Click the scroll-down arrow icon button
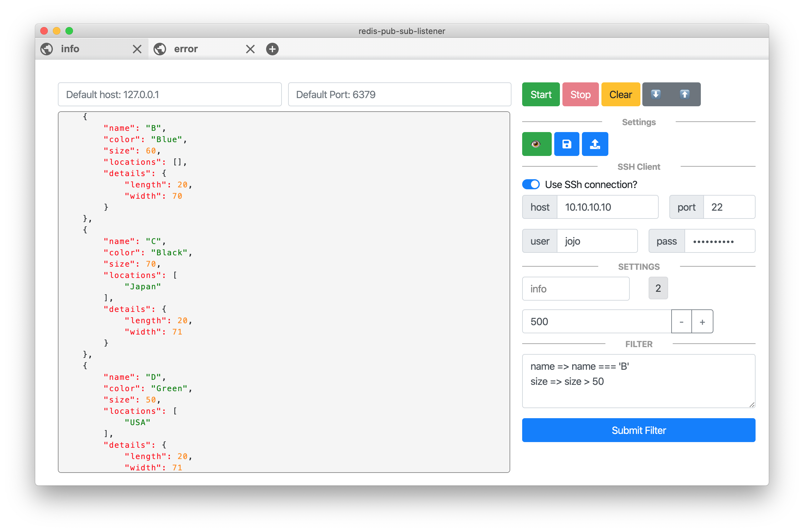Screen dimensions: 804x532 pyautogui.click(x=656, y=94)
